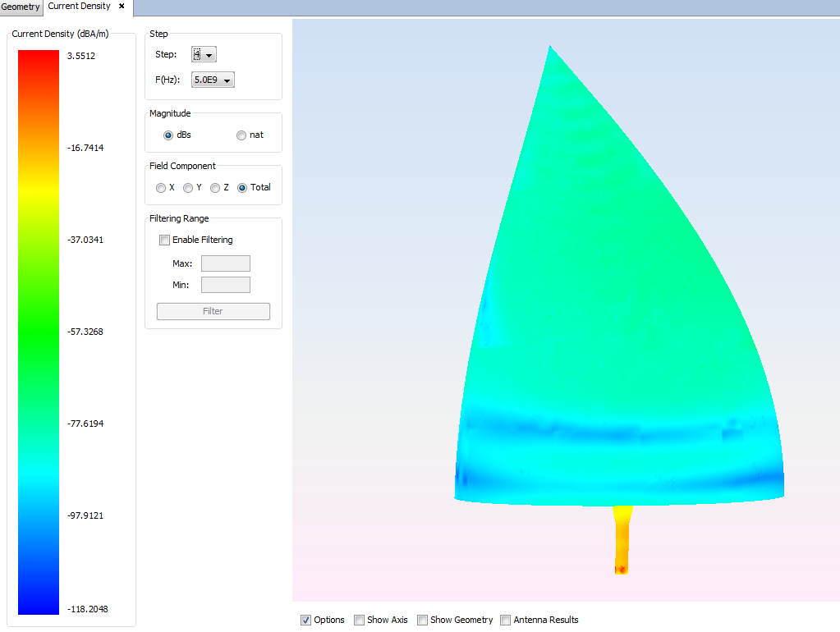
Task: Choose the Y field component
Action: tap(188, 188)
